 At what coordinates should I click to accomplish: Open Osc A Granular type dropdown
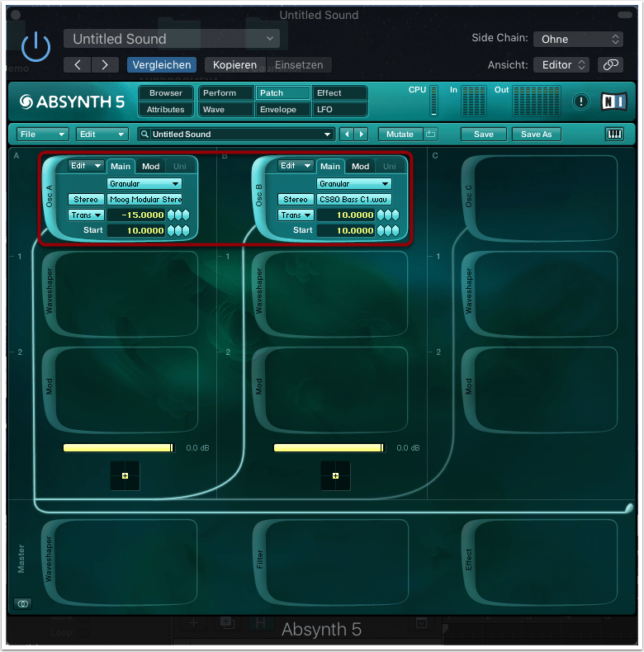click(144, 183)
